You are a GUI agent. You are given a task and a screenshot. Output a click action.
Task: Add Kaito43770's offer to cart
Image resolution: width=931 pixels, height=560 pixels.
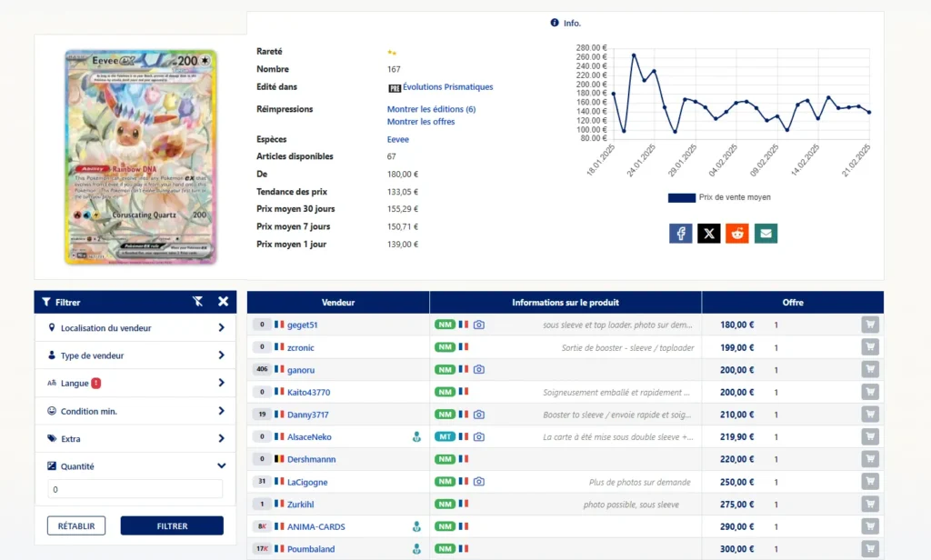tap(870, 392)
